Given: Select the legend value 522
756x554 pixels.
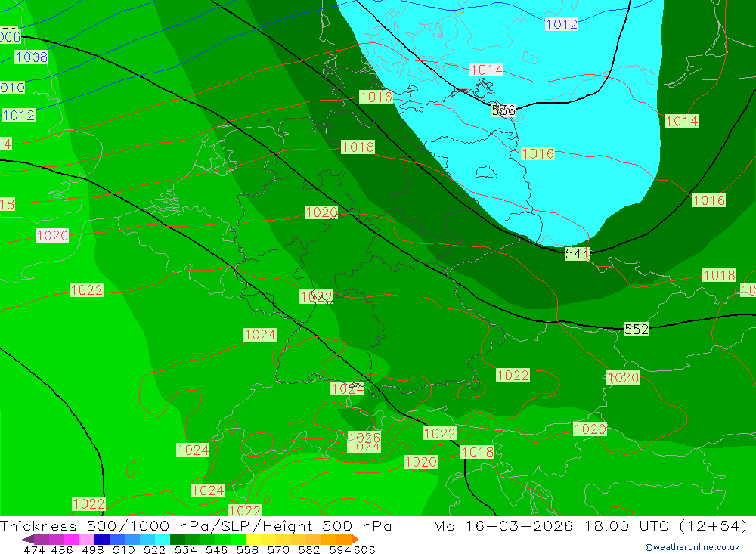Looking at the screenshot, I should [155, 549].
